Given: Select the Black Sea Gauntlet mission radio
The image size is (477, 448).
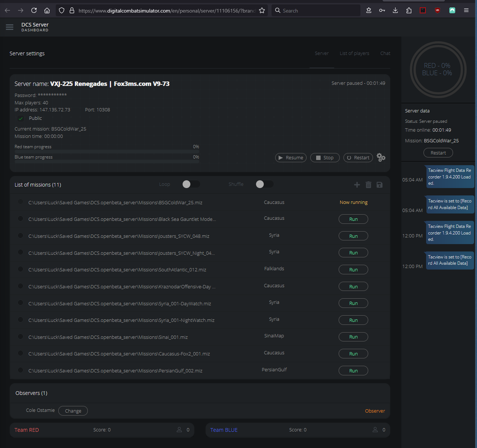Looking at the screenshot, I should pos(21,218).
